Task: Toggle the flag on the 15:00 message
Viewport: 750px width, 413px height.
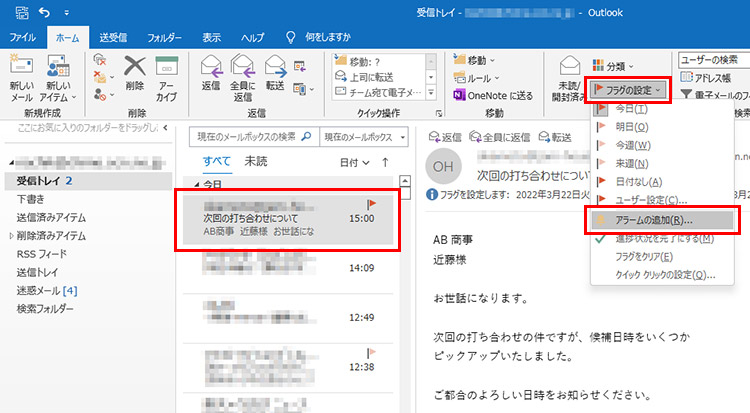Action: pos(372,203)
